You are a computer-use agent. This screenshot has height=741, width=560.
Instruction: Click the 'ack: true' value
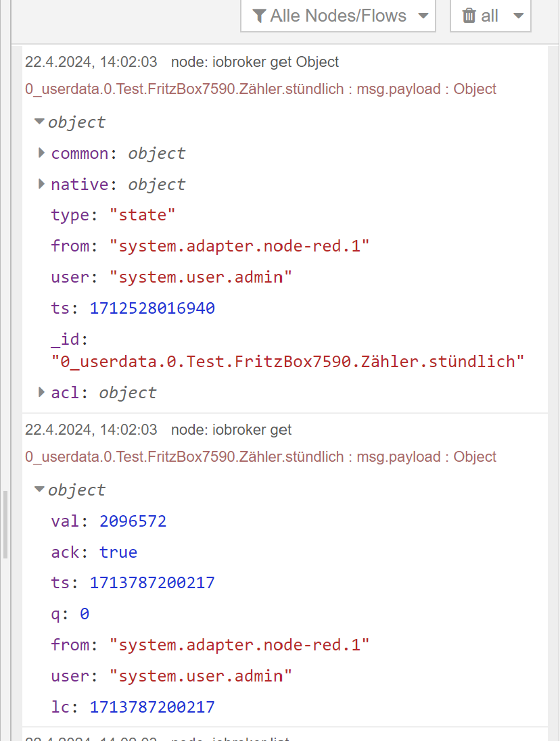pyautogui.click(x=118, y=552)
